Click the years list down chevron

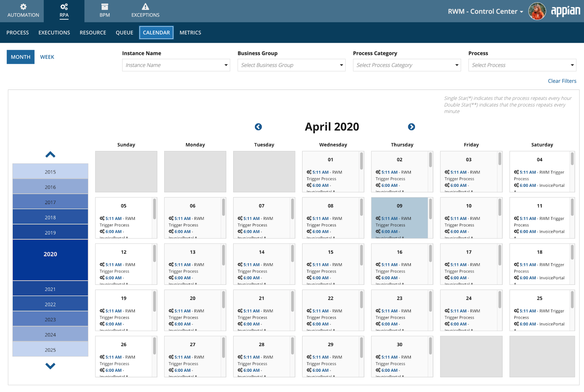pos(50,366)
